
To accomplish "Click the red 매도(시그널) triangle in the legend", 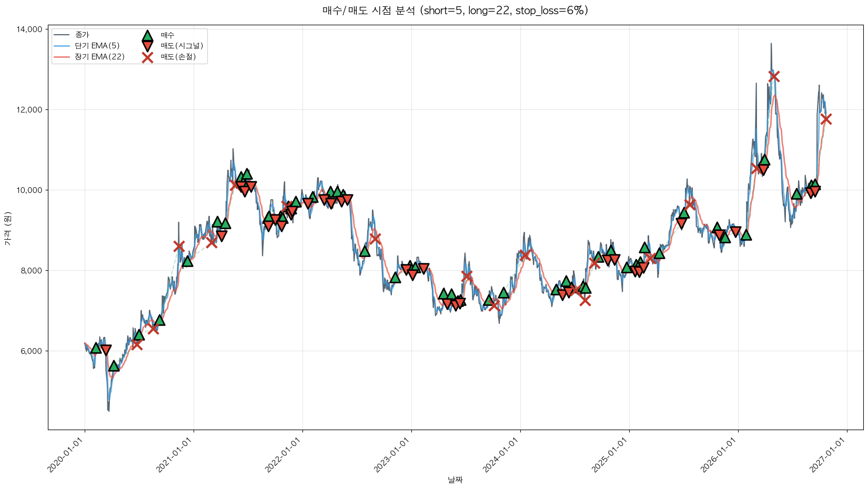I will [147, 46].
